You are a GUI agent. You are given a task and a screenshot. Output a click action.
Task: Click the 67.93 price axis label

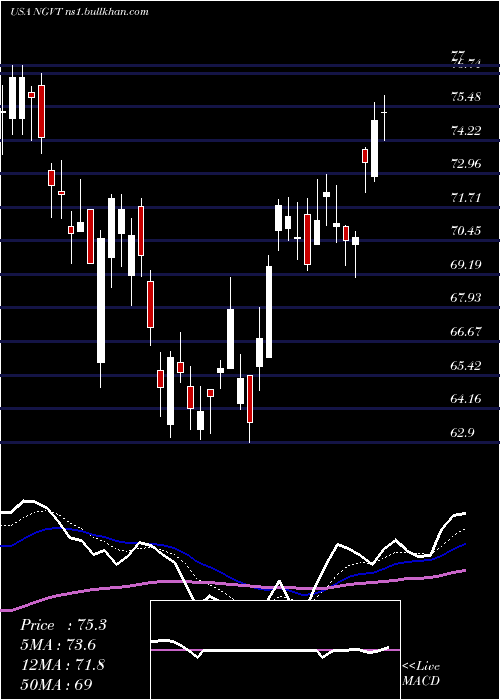[x=466, y=298]
